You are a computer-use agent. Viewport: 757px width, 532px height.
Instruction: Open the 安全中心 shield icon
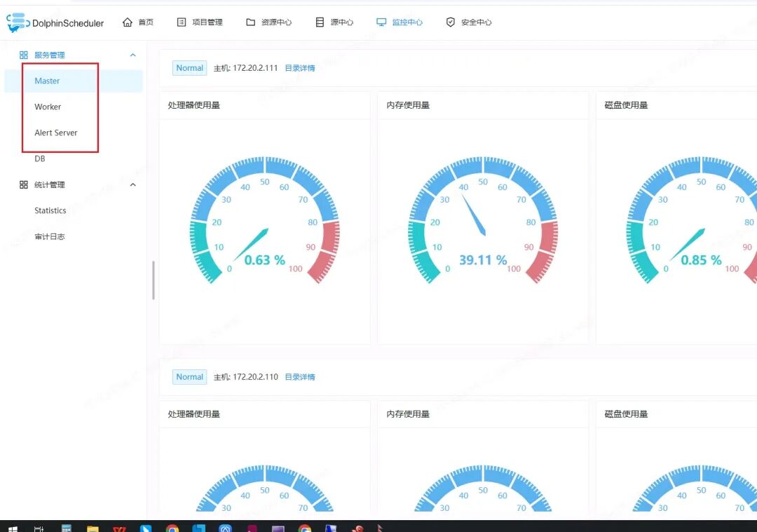pyautogui.click(x=451, y=22)
